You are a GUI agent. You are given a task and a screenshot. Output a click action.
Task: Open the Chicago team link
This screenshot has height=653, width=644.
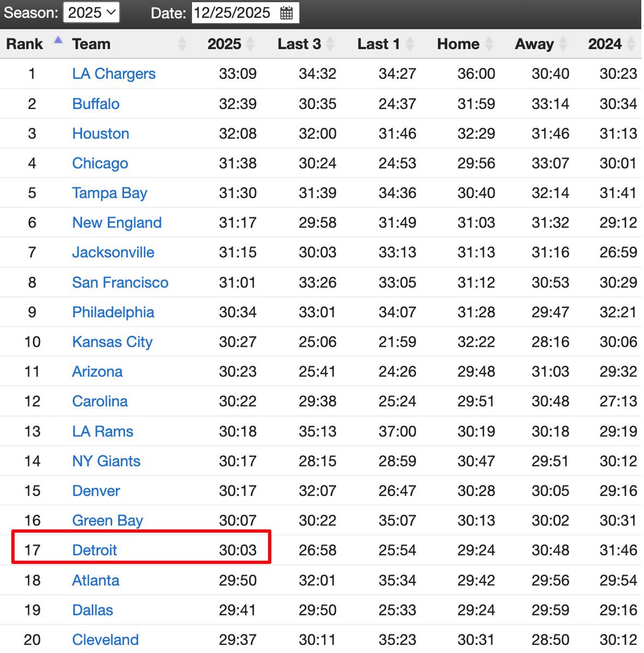coord(100,163)
